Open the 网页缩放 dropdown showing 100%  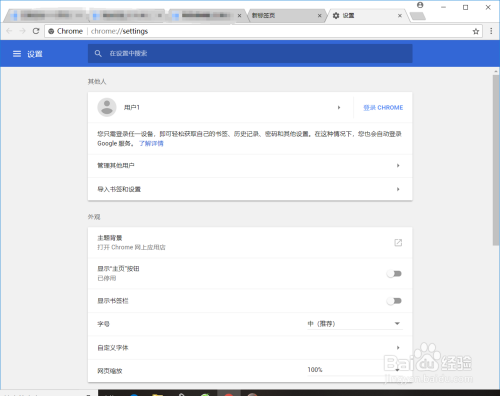pos(355,370)
